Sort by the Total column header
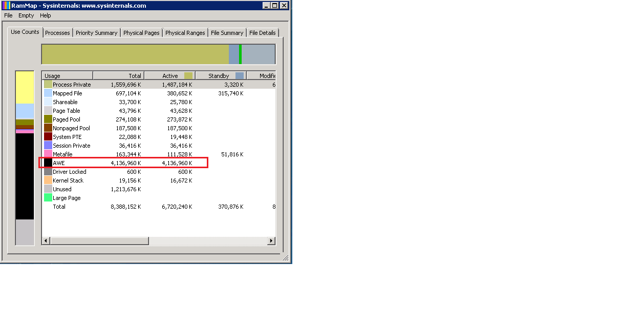 pos(119,76)
